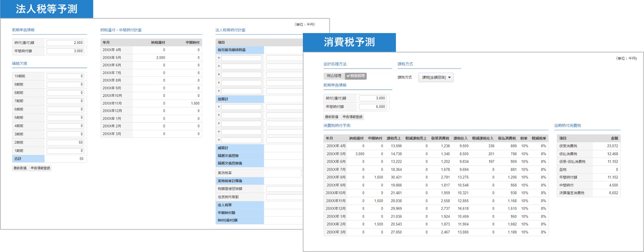
Task: Expand the + row directly above 減算計
Action: point(219,140)
